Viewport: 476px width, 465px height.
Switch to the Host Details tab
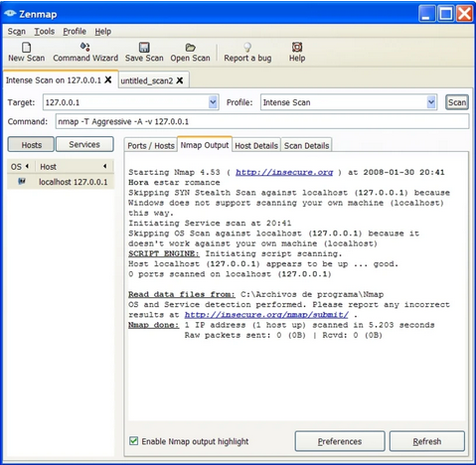[x=256, y=146]
